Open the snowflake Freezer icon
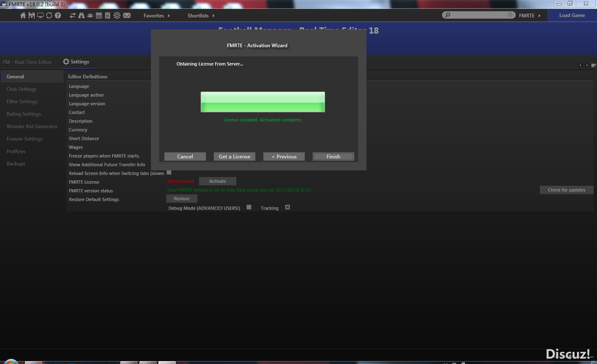 [x=117, y=15]
